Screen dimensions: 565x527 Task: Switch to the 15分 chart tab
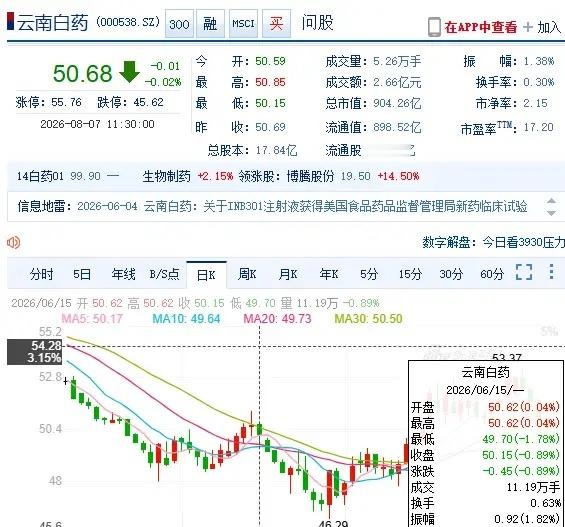click(410, 274)
